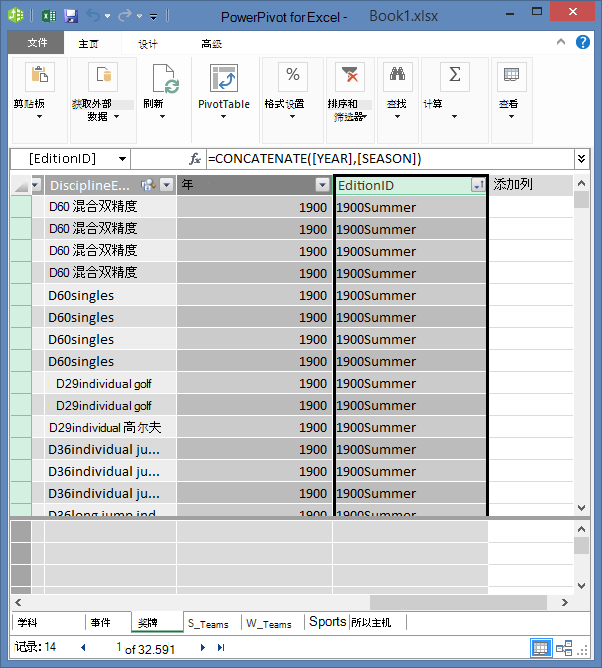Image resolution: width=602 pixels, height=668 pixels.
Task: Expand PivotTable dropdown arrow
Action: pos(223,117)
